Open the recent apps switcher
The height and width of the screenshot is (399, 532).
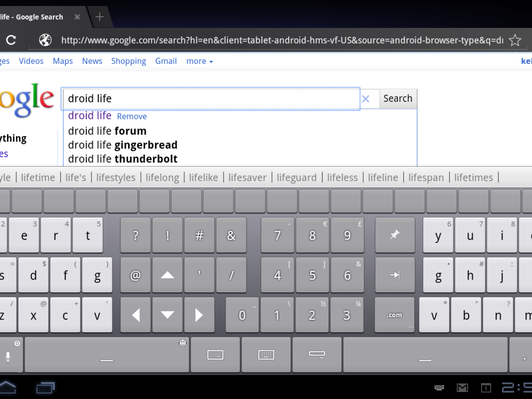point(45,388)
